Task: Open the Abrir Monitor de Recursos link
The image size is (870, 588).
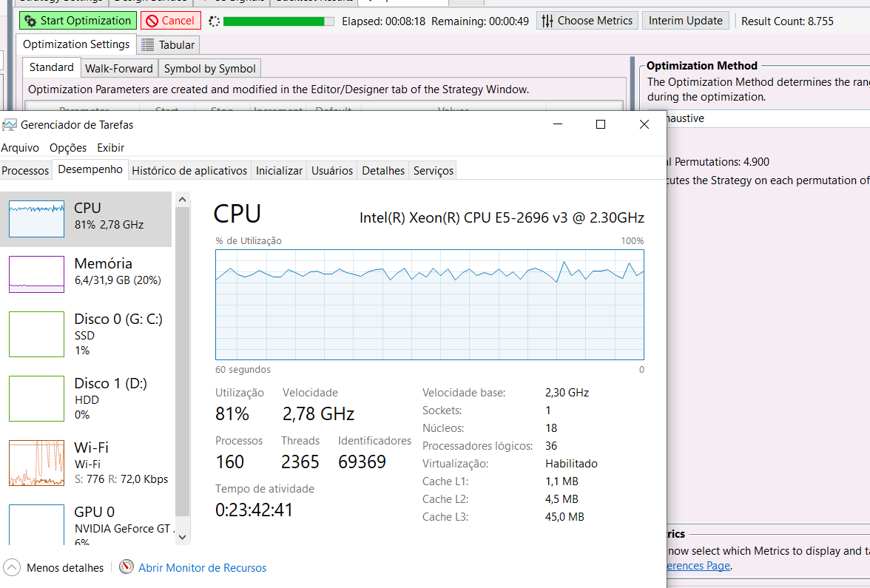Action: [202, 567]
